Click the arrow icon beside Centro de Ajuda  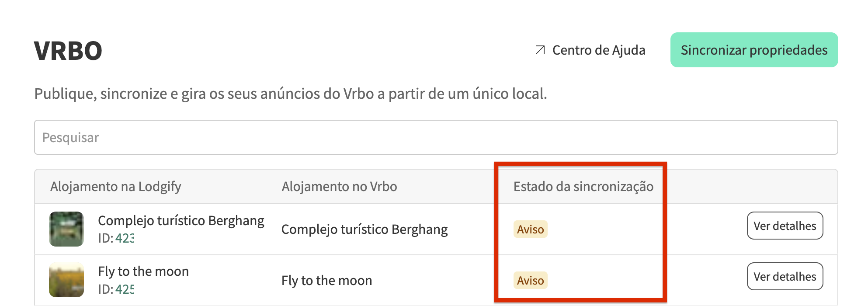click(x=540, y=50)
